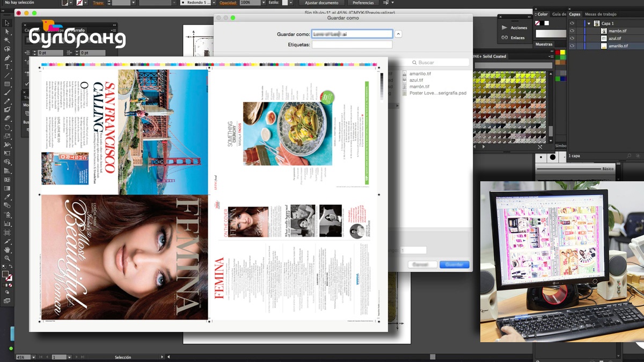Select the Eraser tool

[8, 118]
